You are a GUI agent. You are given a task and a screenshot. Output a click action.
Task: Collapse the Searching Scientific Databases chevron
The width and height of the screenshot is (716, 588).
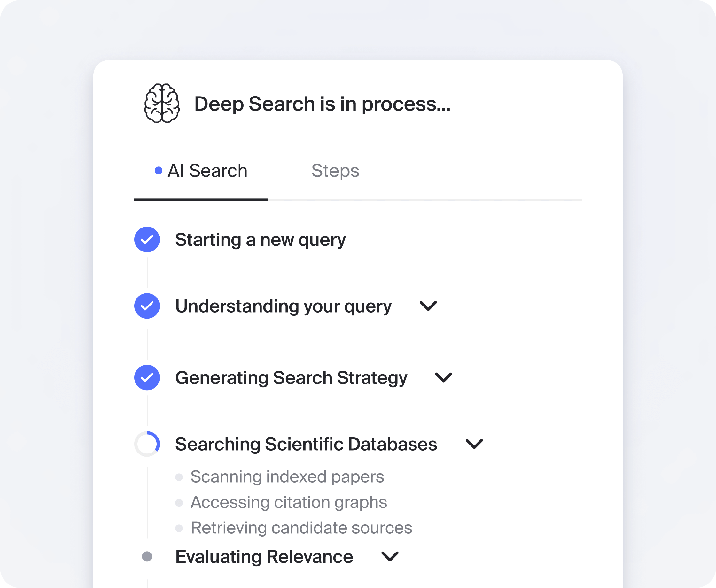coord(474,444)
